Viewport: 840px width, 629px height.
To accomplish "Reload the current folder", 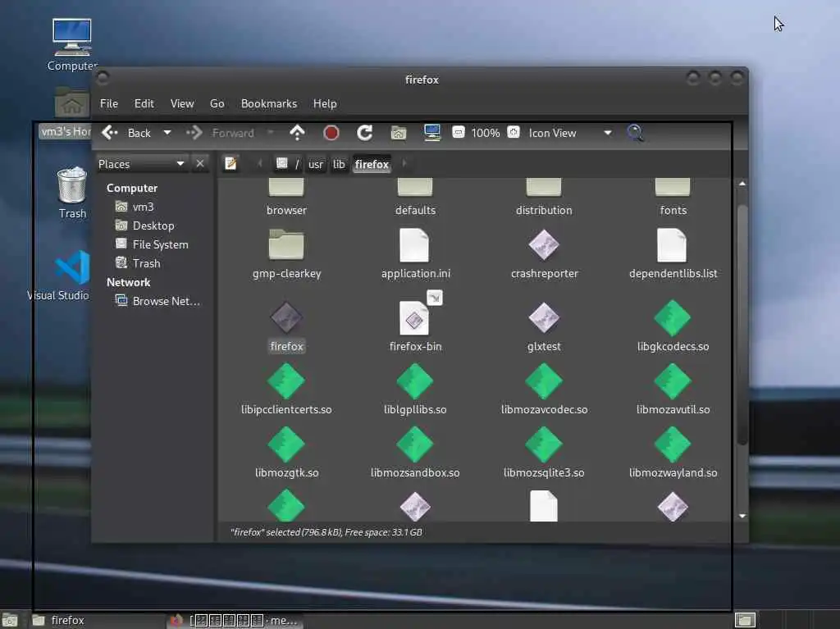I will pyautogui.click(x=365, y=133).
